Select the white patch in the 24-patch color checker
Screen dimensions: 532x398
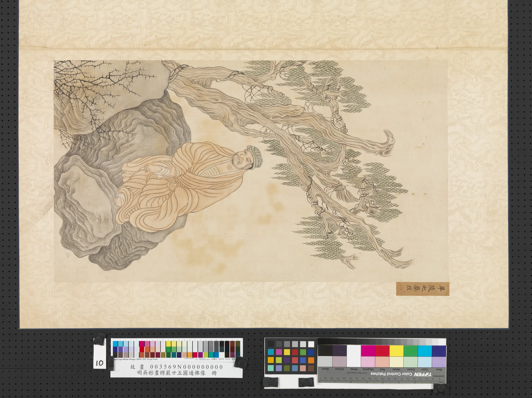311,344
